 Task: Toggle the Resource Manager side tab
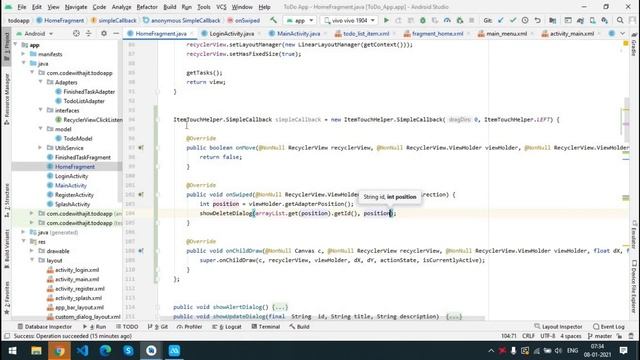(7, 98)
